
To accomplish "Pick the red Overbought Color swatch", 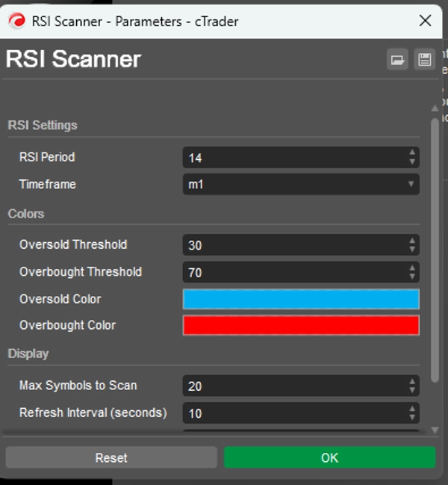I will [x=301, y=325].
